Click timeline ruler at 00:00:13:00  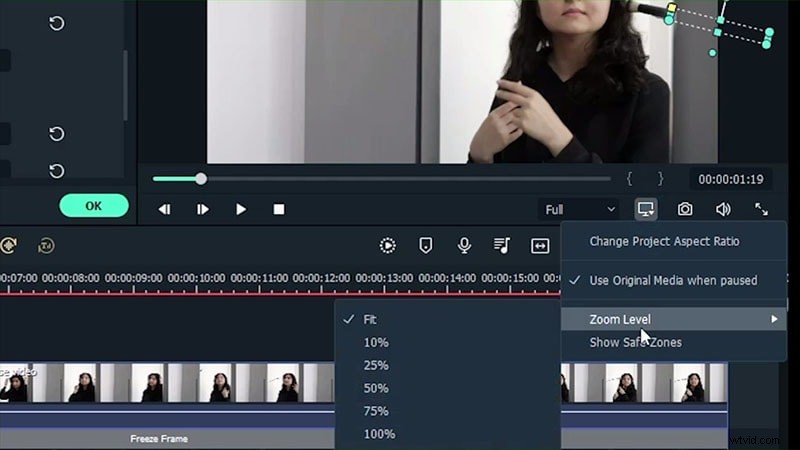point(384,278)
